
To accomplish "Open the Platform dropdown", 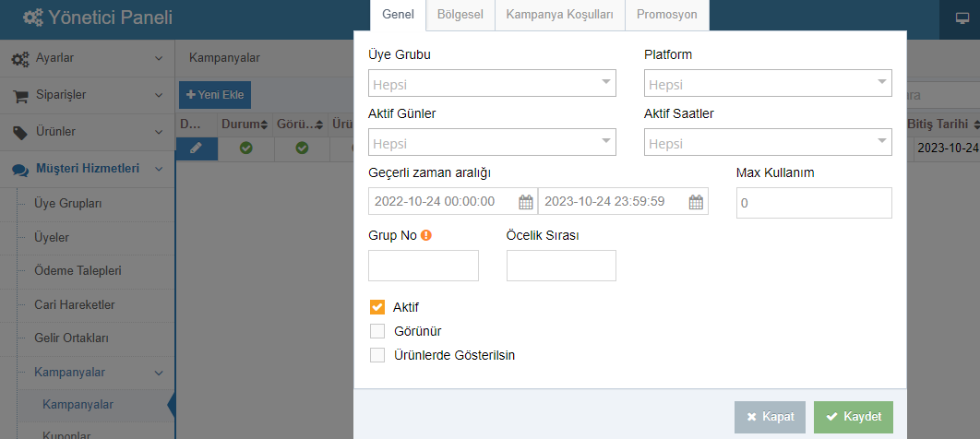I will click(768, 83).
